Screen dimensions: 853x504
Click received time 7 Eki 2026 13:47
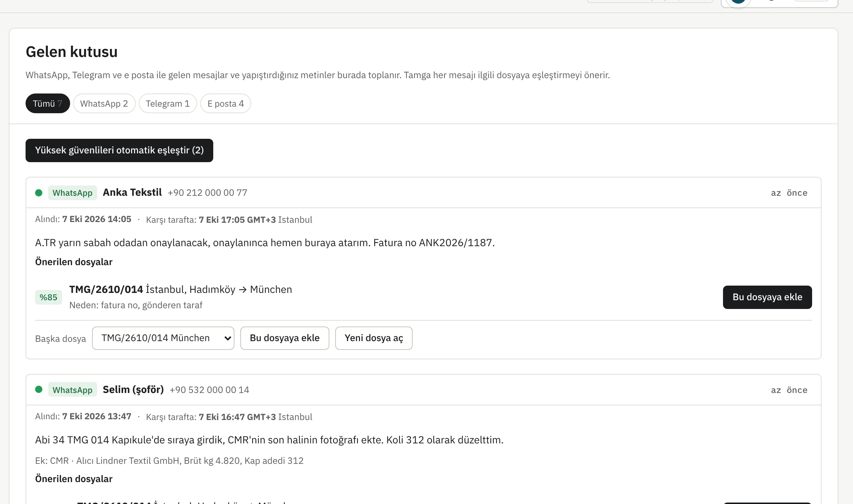pos(97,416)
